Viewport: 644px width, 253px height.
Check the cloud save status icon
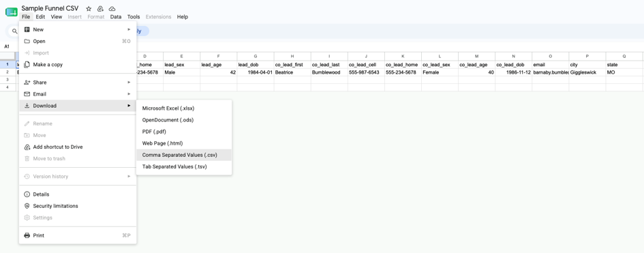(x=112, y=9)
